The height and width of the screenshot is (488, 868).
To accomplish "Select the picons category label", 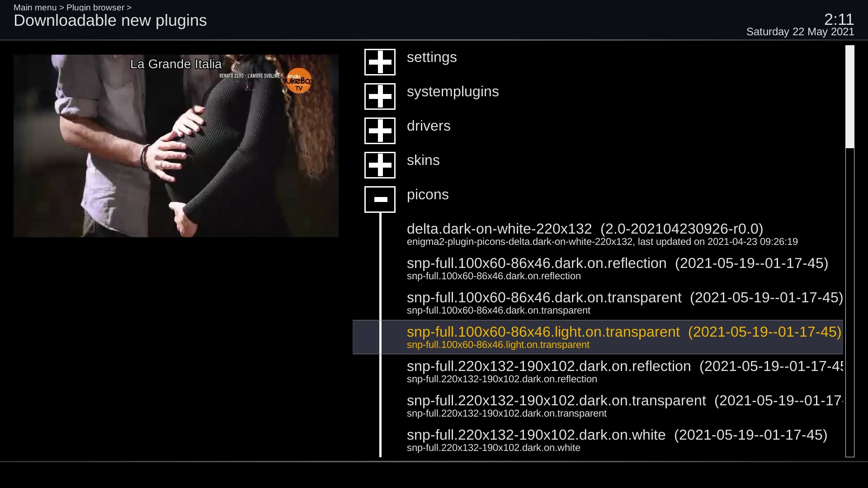I will (x=427, y=195).
